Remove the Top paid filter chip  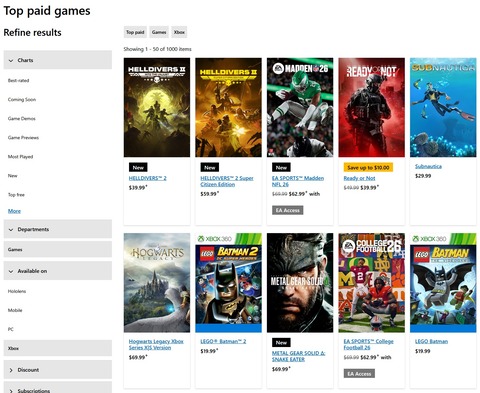point(135,32)
